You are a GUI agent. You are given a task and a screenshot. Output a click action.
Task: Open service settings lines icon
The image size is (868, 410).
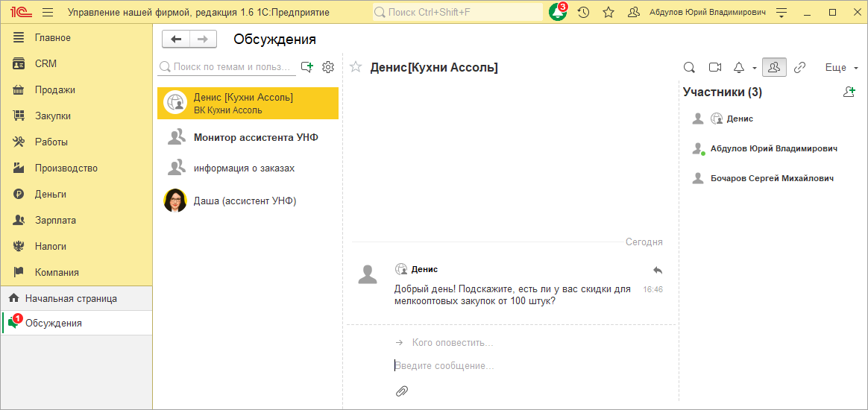(x=781, y=12)
